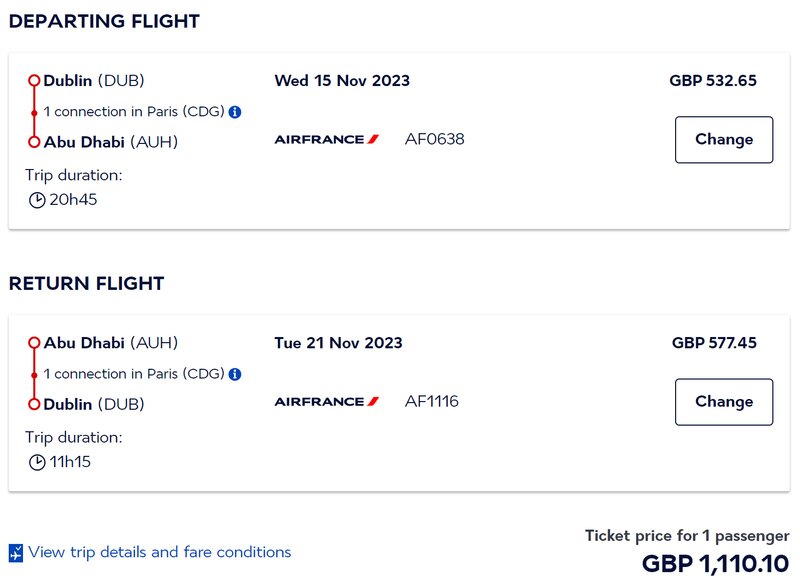Click info icon beside departing Paris connection

235,112
